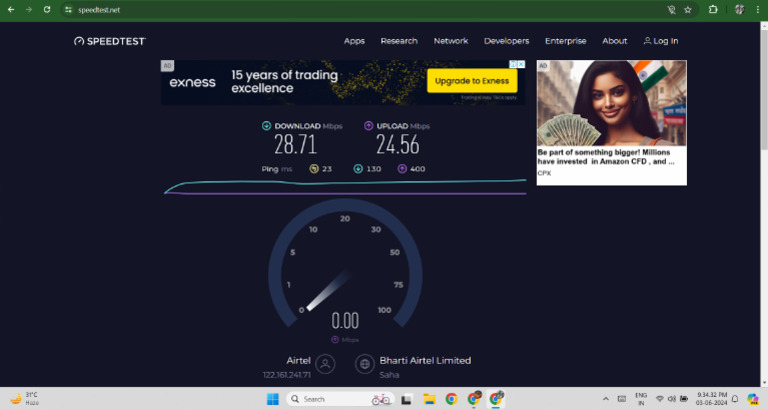The image size is (768, 410).
Task: Open the clock and date display
Action: click(x=712, y=399)
